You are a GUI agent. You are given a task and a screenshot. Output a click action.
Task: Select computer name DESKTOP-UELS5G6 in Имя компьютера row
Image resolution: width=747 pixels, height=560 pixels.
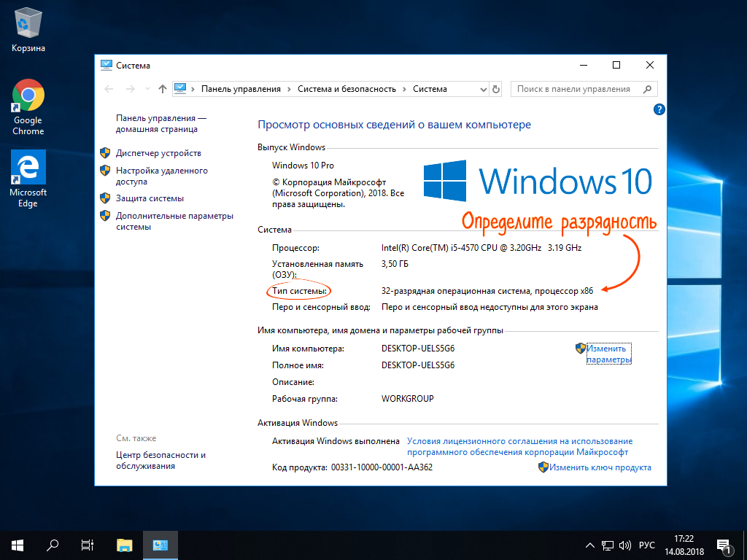pyautogui.click(x=418, y=348)
